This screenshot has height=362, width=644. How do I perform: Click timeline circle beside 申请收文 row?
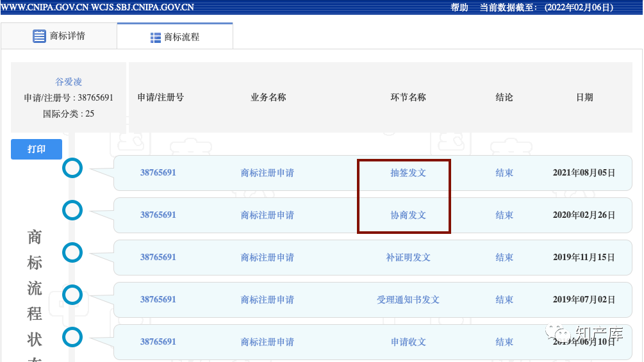[x=72, y=337]
